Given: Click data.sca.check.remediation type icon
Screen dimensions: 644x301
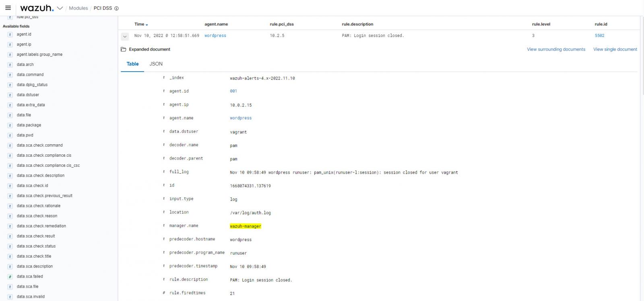Looking at the screenshot, I should click(10, 226).
